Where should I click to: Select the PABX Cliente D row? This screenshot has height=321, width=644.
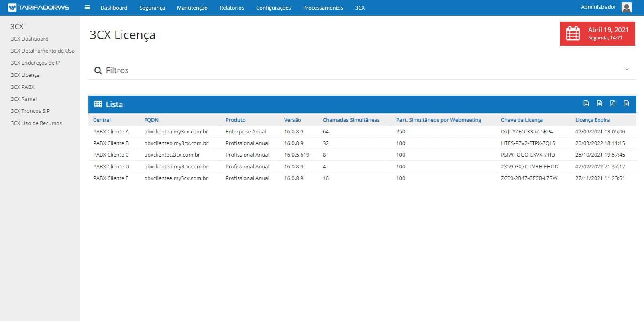click(362, 166)
